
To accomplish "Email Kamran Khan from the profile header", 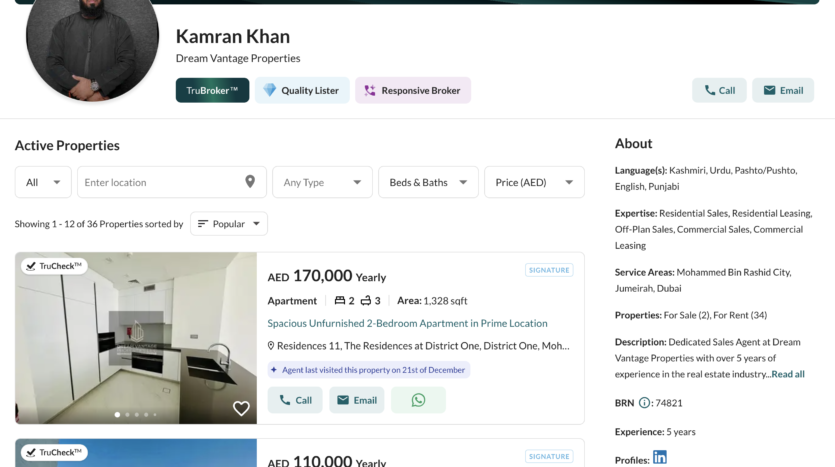I will (x=783, y=91).
